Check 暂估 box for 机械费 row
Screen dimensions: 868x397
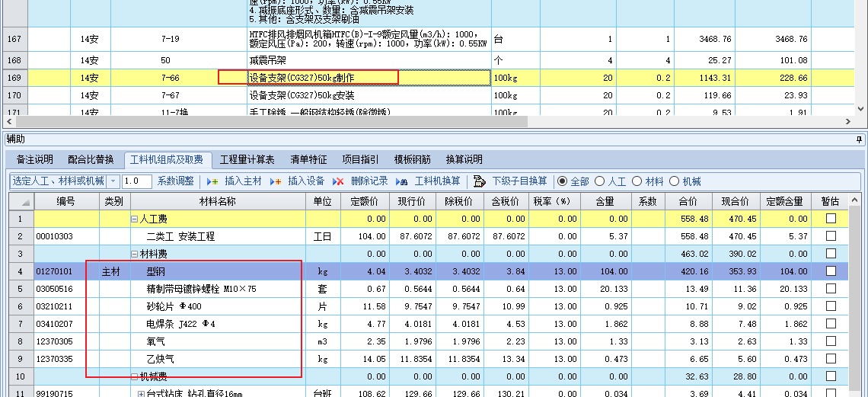click(831, 376)
